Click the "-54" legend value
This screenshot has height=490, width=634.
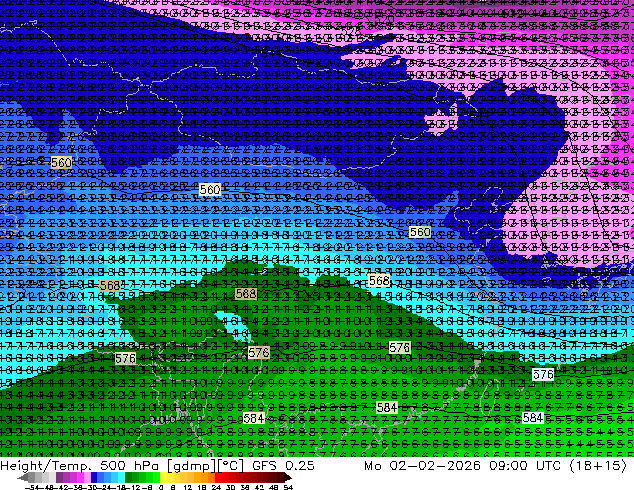click(32, 487)
